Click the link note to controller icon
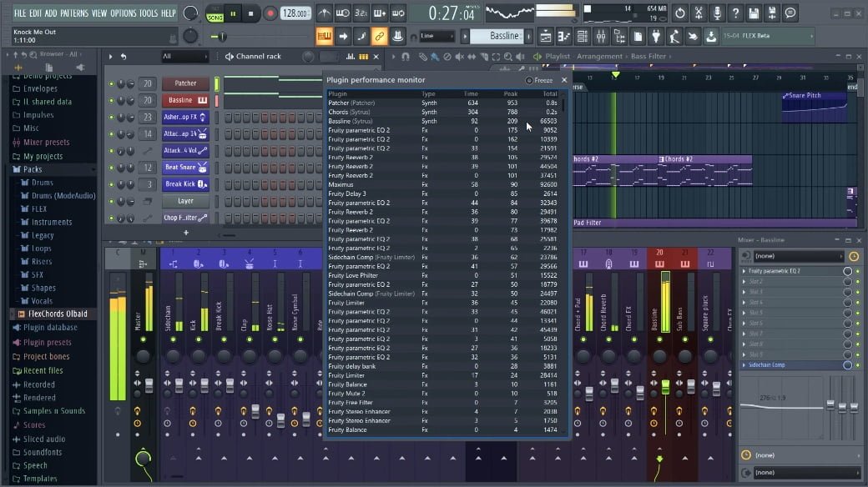 click(x=380, y=37)
